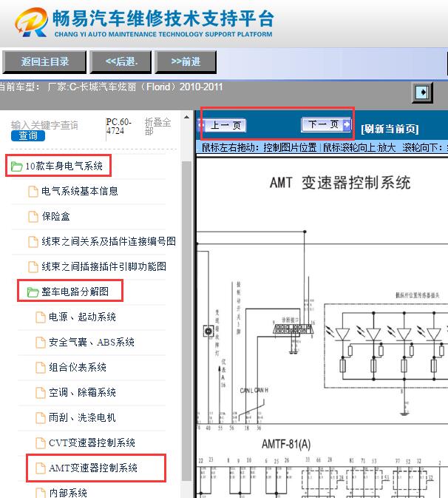
Task: Click the 返回主目录 button
Action: pyautogui.click(x=44, y=61)
